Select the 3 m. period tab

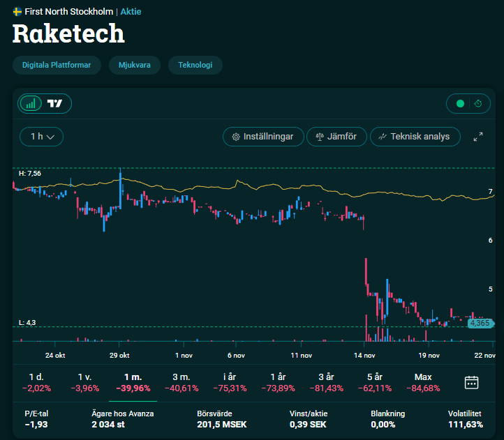click(x=181, y=383)
